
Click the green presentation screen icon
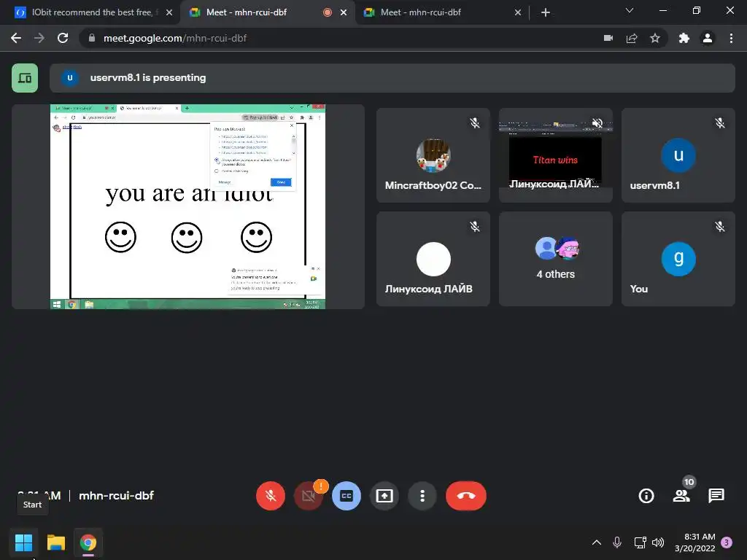(x=25, y=77)
